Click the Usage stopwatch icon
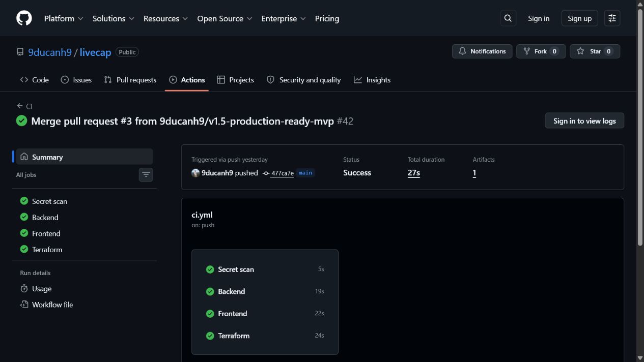The height and width of the screenshot is (362, 644). tap(24, 288)
